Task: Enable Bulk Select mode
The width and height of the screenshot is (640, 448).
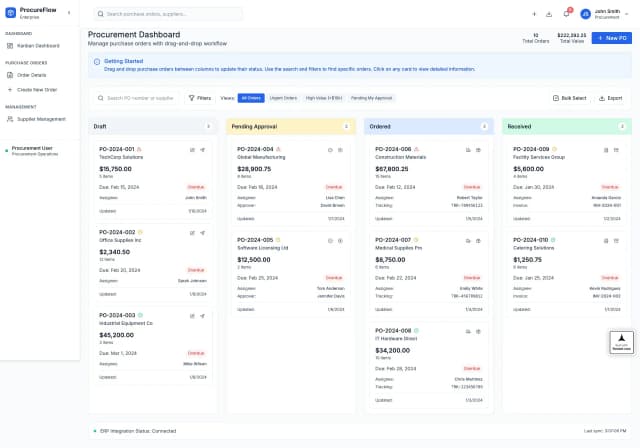Action: pos(570,98)
